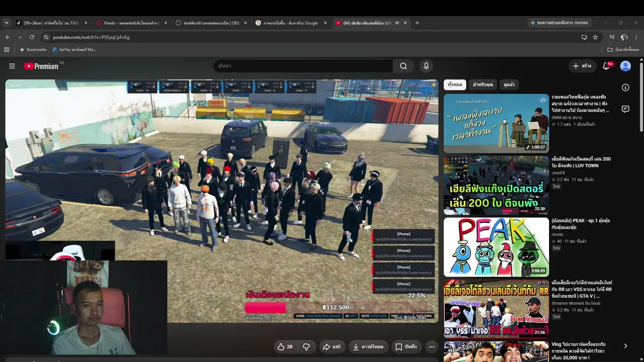644x362 pixels.
Task: Open the รวมเพลงไทยฟีลกู๊ด video title
Action: (x=581, y=103)
